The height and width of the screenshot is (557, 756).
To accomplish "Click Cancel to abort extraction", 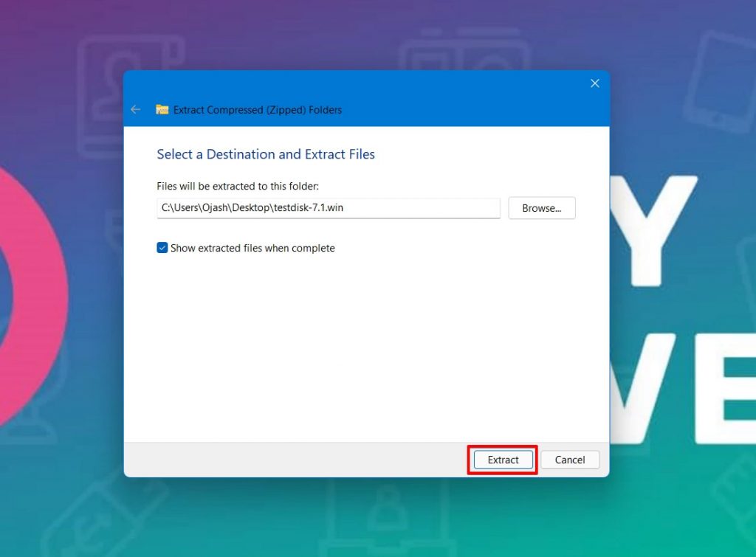I will (569, 459).
